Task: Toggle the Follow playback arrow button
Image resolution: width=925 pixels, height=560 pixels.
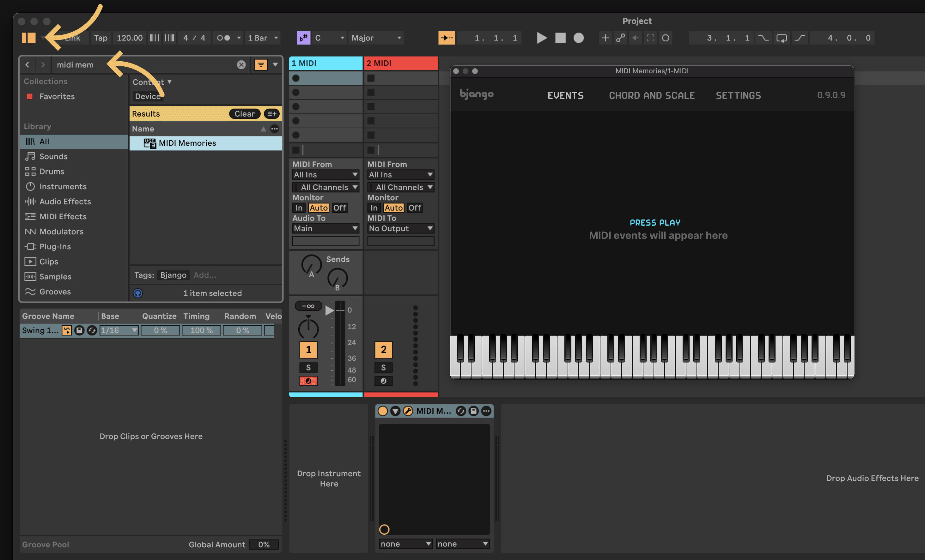Action: [446, 38]
